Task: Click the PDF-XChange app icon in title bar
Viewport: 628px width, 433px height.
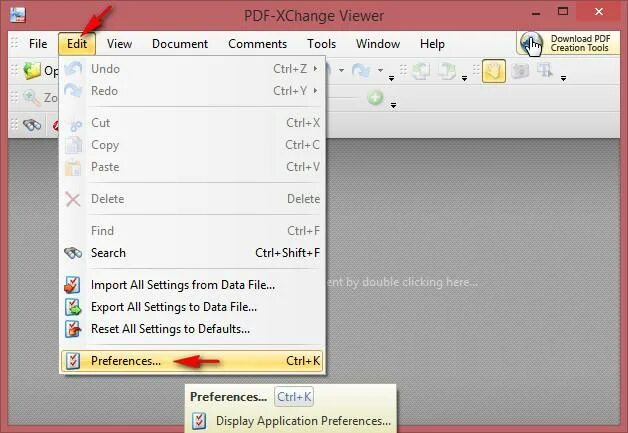Action: click(18, 15)
